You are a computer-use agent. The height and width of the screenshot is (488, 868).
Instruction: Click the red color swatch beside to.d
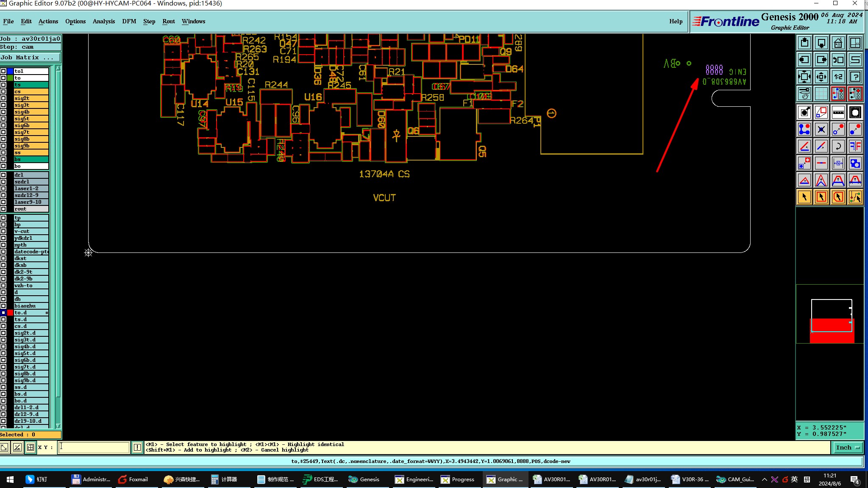tap(10, 313)
